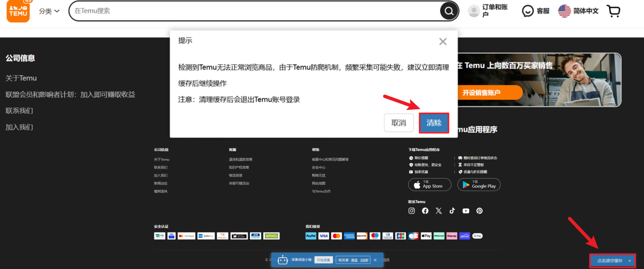
Task: Open Temu's YouTube channel icon
Action: pos(466,211)
